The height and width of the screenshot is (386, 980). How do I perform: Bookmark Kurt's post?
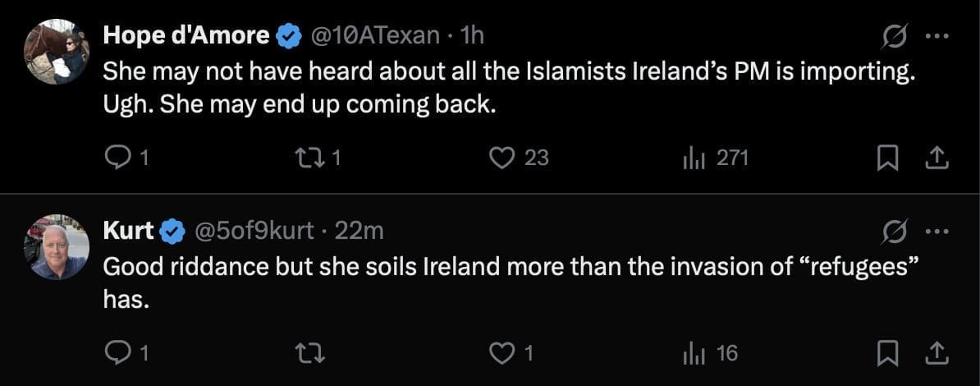pos(886,353)
